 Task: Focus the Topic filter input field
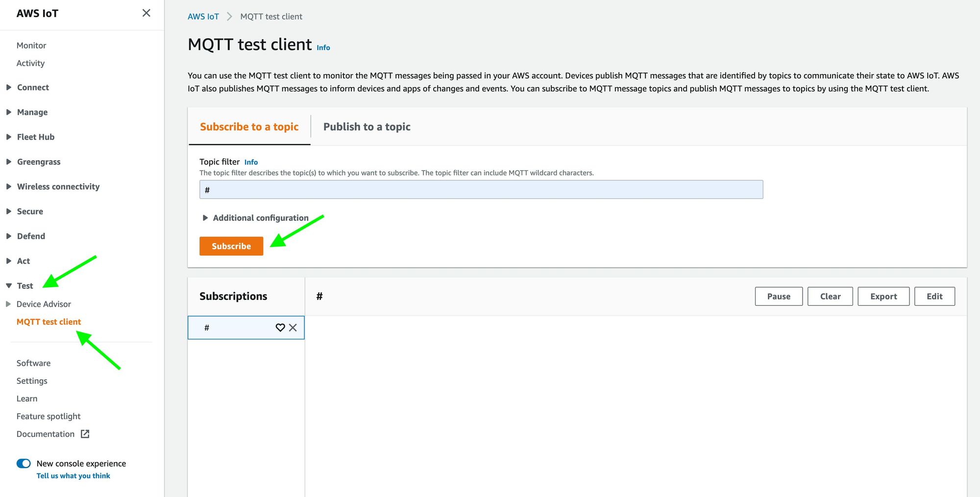point(481,190)
